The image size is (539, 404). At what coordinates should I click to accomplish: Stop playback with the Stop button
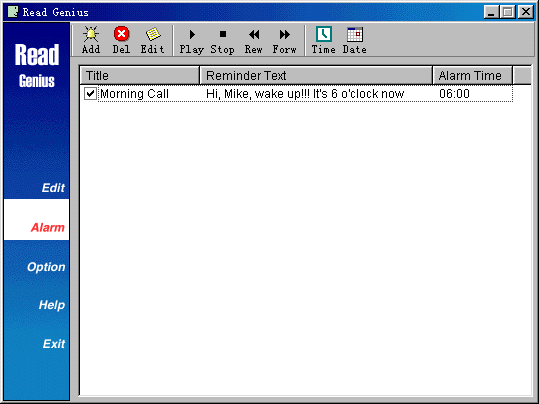point(222,41)
